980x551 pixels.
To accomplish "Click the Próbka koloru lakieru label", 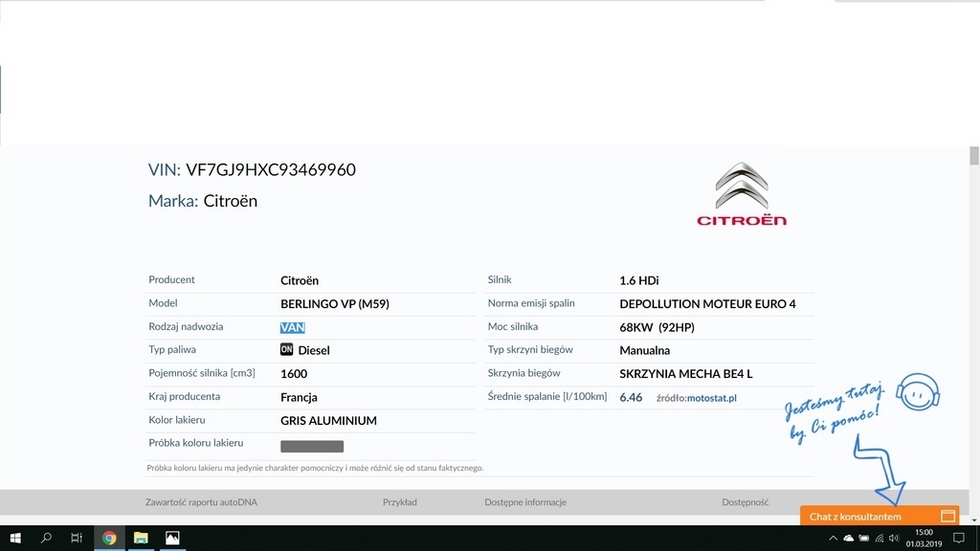I will pos(195,443).
